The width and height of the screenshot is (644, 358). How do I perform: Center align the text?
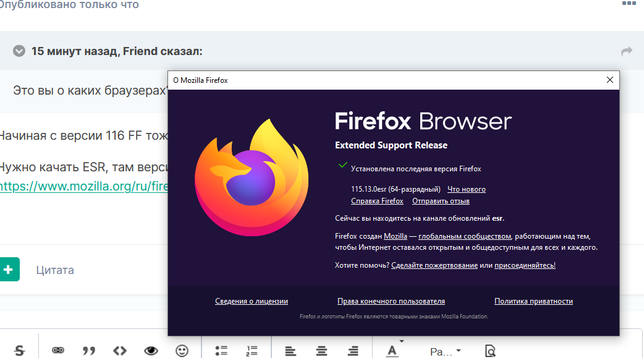point(321,351)
